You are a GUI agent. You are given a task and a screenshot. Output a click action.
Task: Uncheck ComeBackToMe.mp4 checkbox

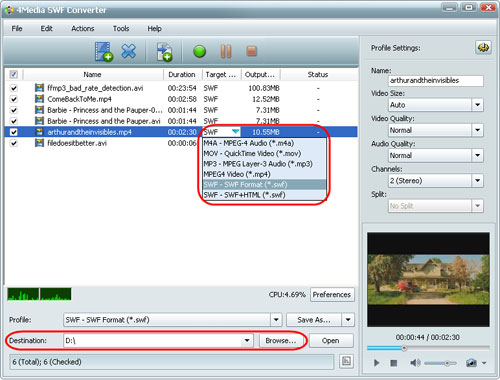[x=14, y=99]
